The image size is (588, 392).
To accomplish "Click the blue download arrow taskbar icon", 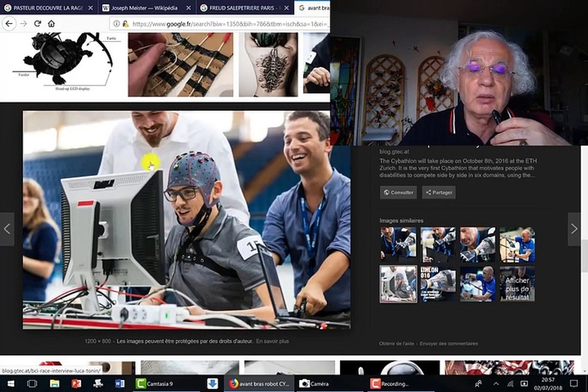I will pyautogui.click(x=213, y=384).
